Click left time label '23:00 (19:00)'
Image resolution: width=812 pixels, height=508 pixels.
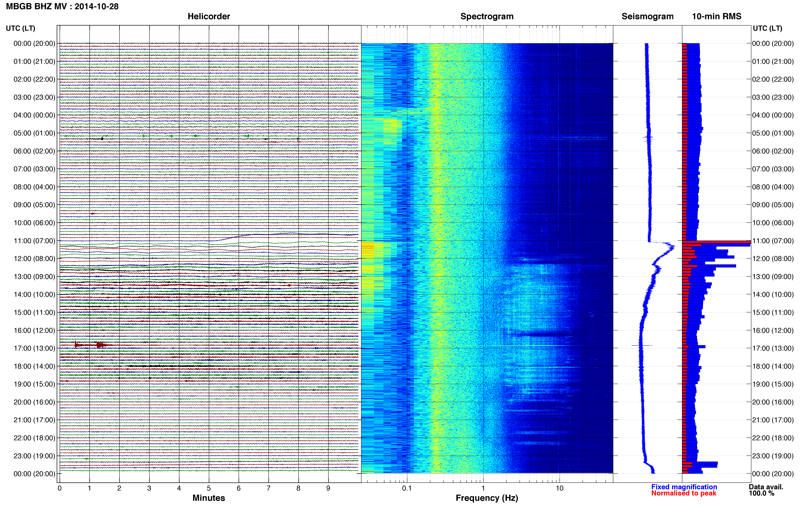click(x=34, y=456)
